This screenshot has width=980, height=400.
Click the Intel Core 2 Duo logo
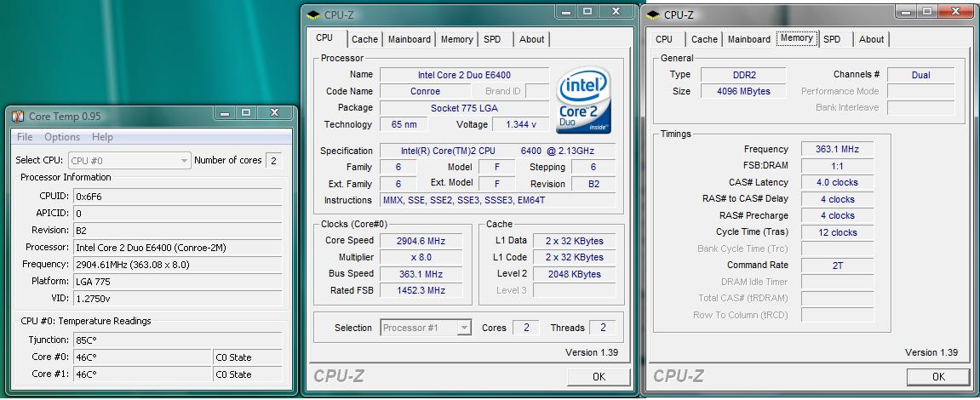pos(583,100)
